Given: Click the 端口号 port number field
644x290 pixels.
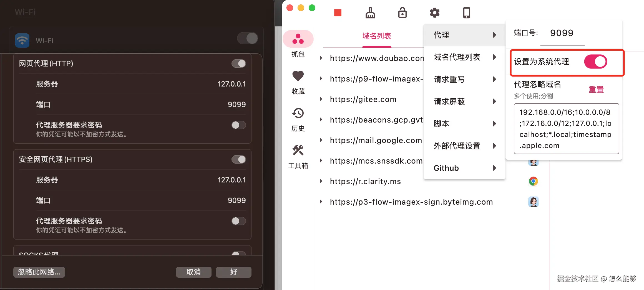Looking at the screenshot, I should tap(562, 33).
